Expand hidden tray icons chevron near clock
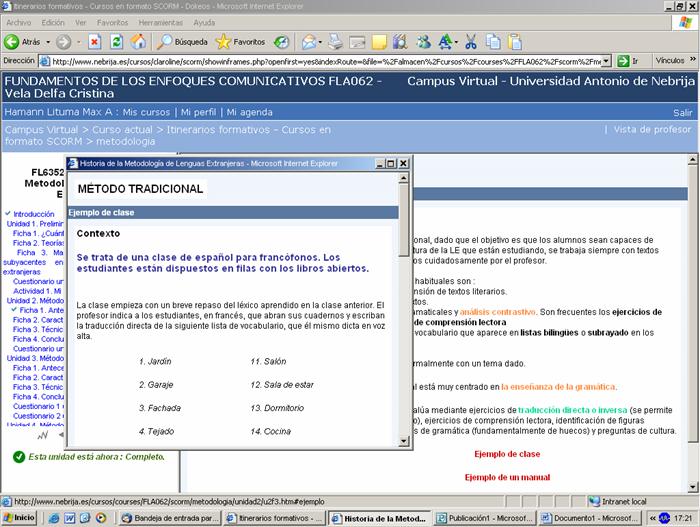 point(653,518)
